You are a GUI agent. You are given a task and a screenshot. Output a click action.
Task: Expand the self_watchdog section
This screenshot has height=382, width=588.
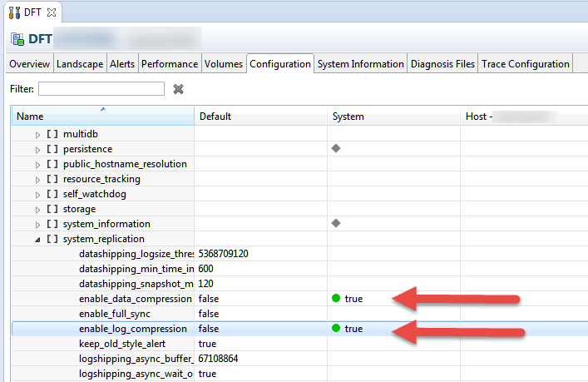tap(37, 194)
